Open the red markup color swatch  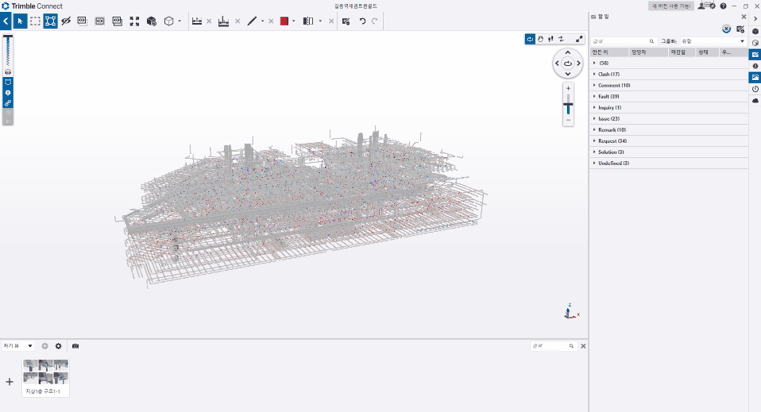coord(284,21)
